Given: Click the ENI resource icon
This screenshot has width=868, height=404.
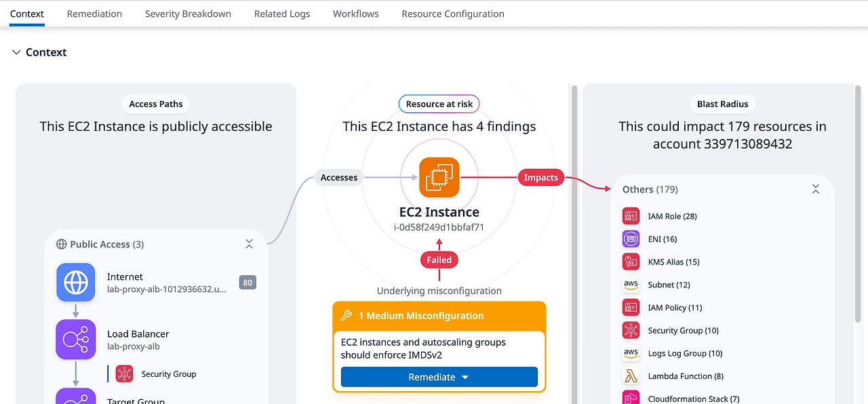Looking at the screenshot, I should (631, 239).
